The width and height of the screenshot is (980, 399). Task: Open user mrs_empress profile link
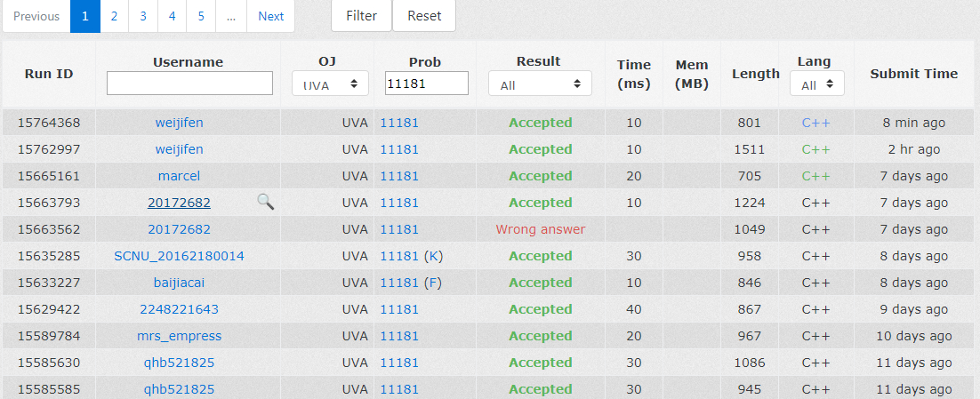(x=179, y=336)
